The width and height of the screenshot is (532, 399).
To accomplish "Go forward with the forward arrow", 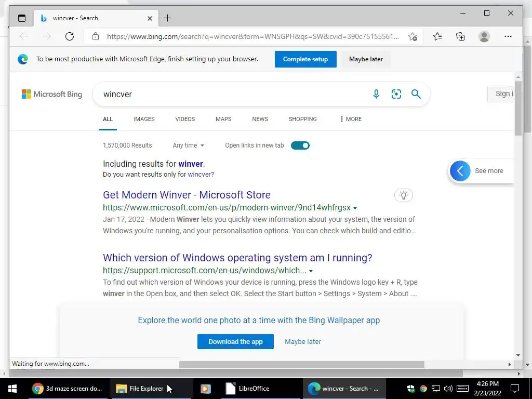I will pyautogui.click(x=46, y=36).
